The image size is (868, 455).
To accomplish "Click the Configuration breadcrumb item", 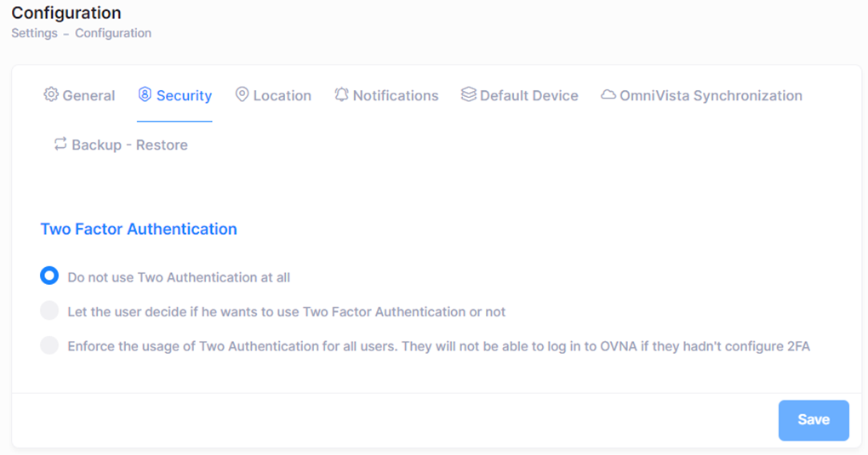I will [113, 33].
